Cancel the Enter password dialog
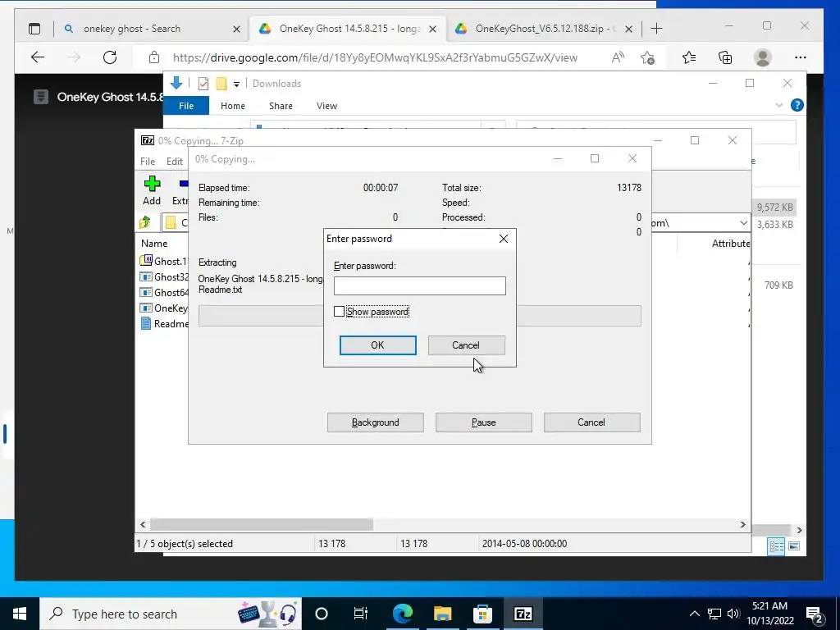The height and width of the screenshot is (630, 840). pos(466,345)
